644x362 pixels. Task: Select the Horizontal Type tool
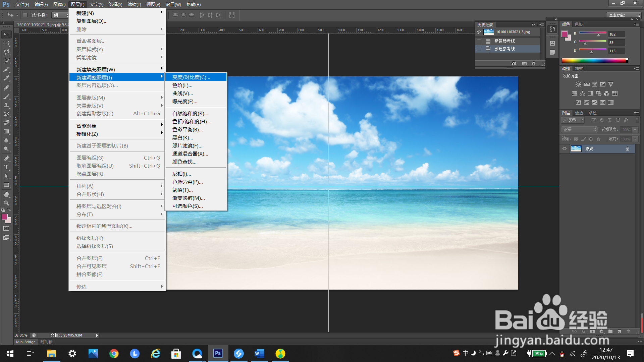point(6,167)
